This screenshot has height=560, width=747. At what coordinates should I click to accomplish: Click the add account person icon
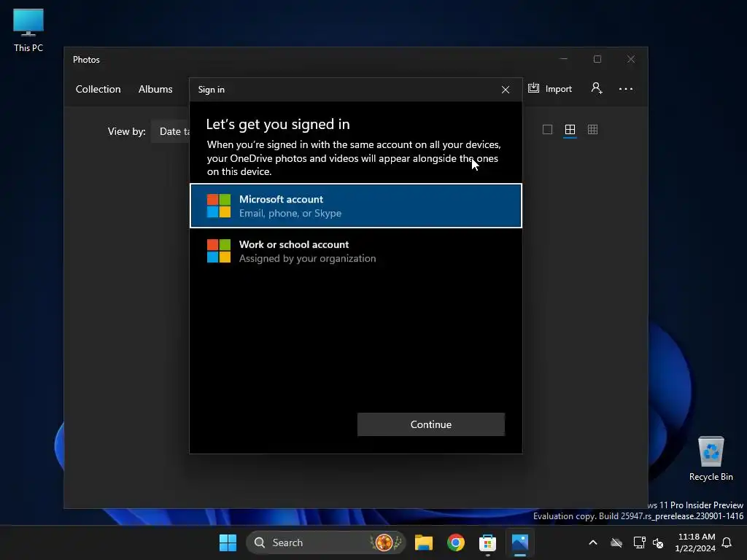click(x=597, y=88)
